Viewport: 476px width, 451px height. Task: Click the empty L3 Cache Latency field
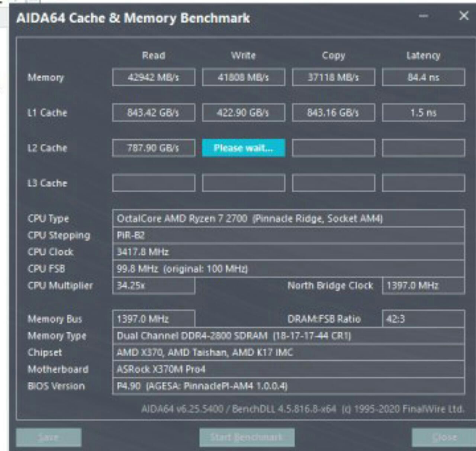click(x=424, y=183)
